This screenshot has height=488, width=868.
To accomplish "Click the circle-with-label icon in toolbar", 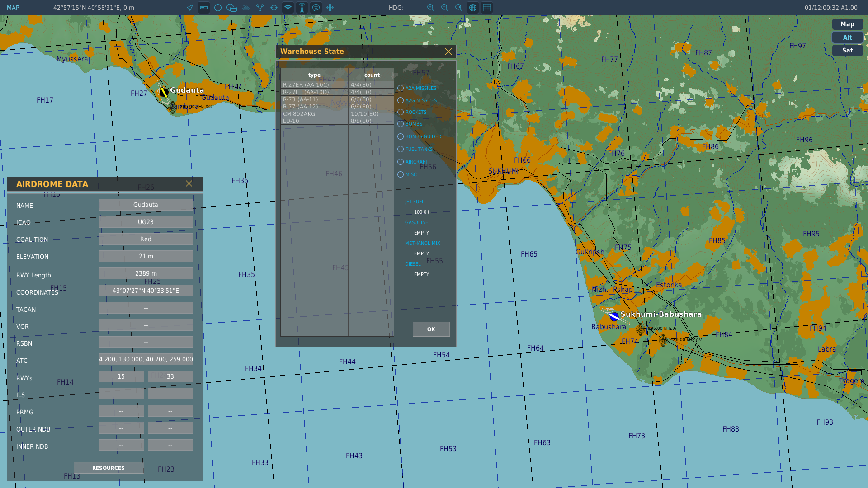I will pos(232,8).
